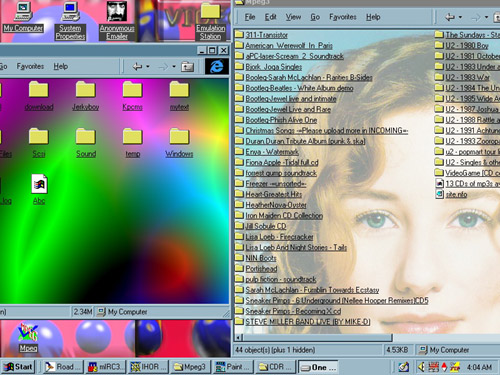Click the horizontal scrollbar left arrow
This screenshot has height=375, width=500.
tap(239, 338)
